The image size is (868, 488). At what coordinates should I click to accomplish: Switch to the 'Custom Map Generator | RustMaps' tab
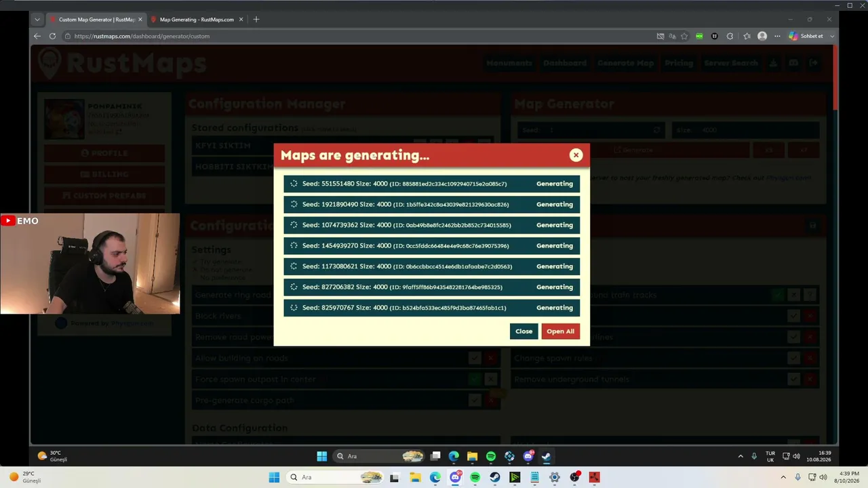click(x=96, y=20)
